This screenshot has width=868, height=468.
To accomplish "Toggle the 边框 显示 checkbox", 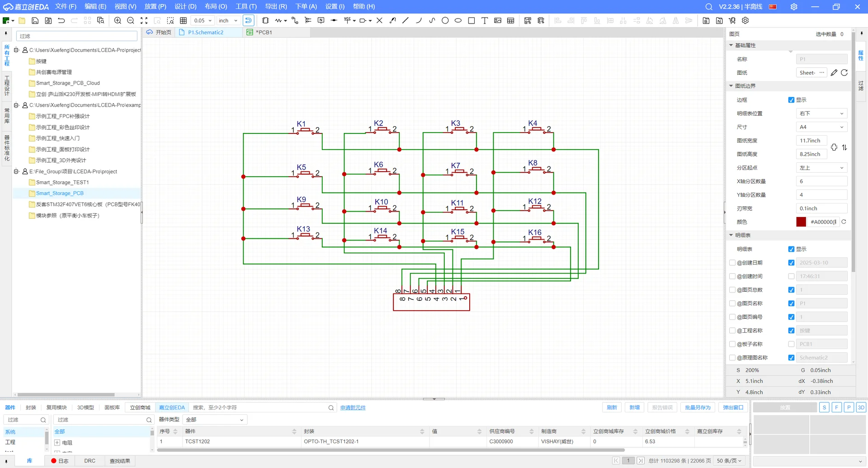I will (791, 100).
